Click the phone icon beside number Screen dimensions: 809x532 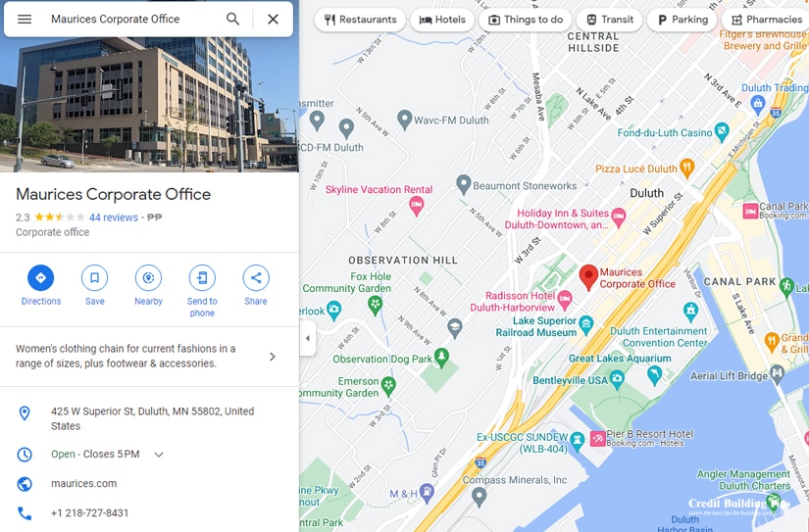tap(25, 513)
